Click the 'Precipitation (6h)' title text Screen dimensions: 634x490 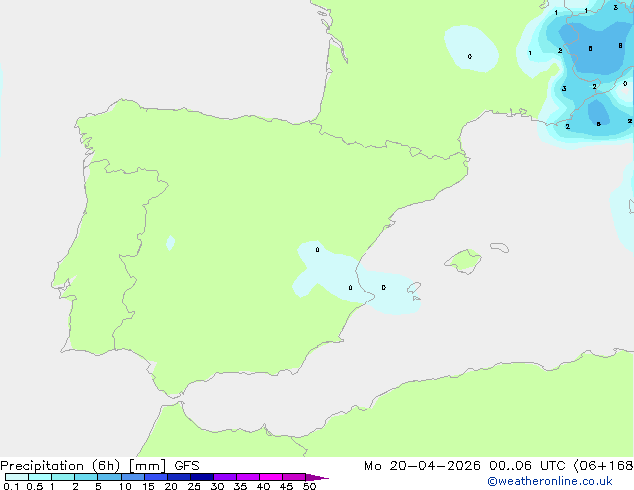pos(60,466)
